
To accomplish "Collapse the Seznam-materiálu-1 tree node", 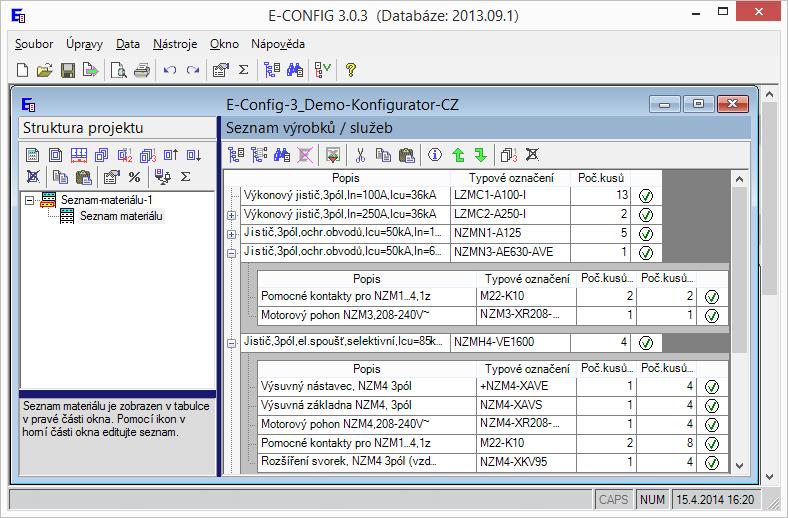I will (x=30, y=200).
